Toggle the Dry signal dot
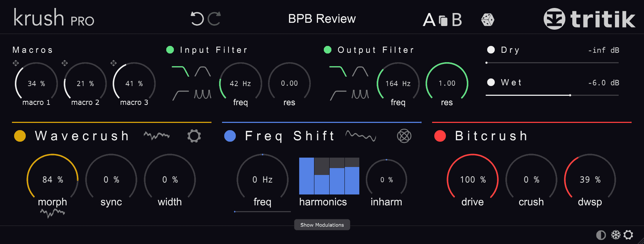The width and height of the screenshot is (644, 244). pos(491,50)
